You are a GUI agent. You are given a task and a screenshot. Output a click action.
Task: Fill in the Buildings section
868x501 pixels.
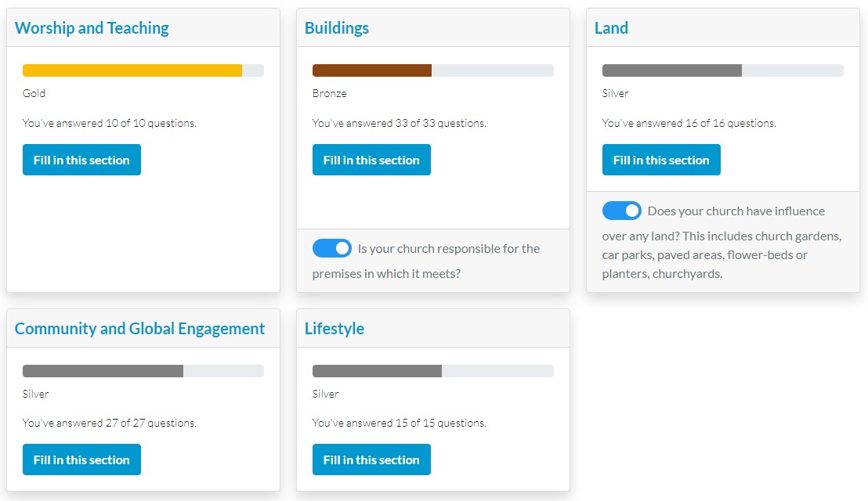tap(371, 160)
